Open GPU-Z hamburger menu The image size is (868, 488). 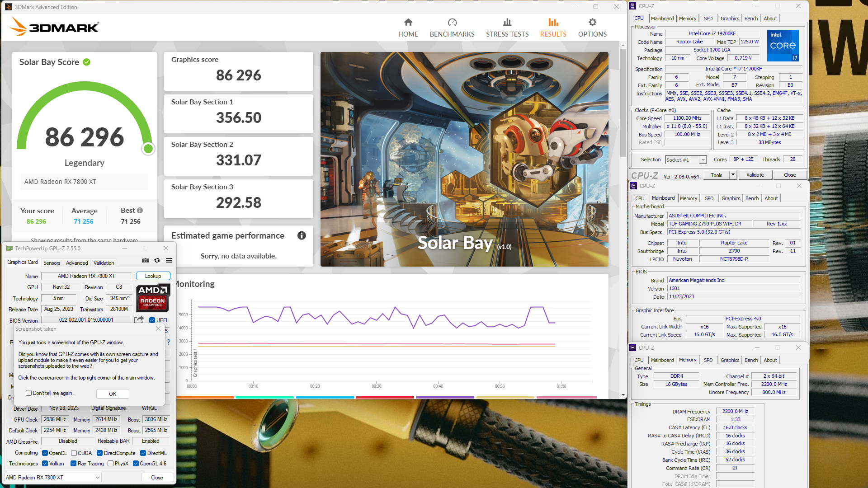(x=169, y=260)
